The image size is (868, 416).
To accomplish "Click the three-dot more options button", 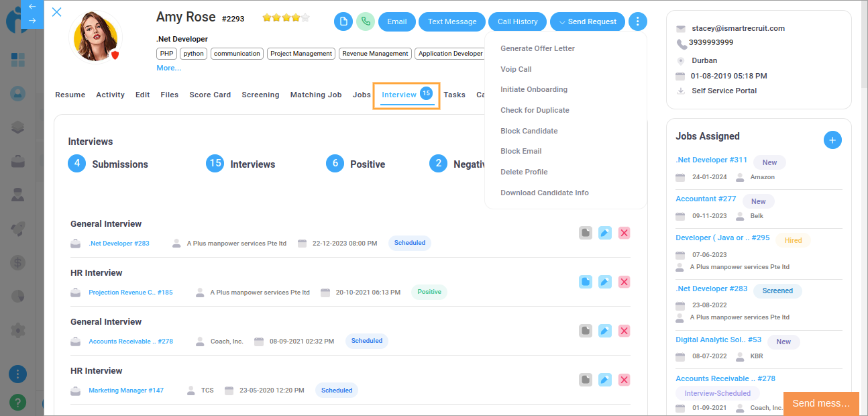I will [637, 21].
